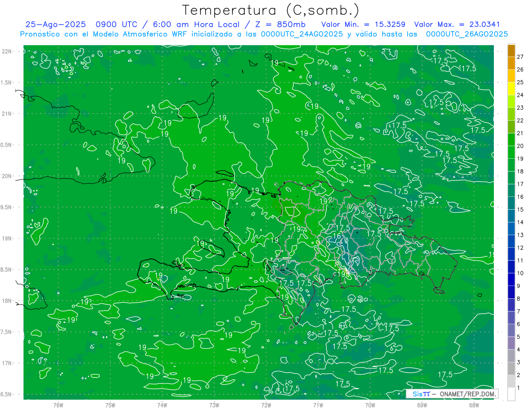The width and height of the screenshot is (532, 411).
Task: Pick the yellow swatch between 24 and 25
Action: [x=511, y=89]
